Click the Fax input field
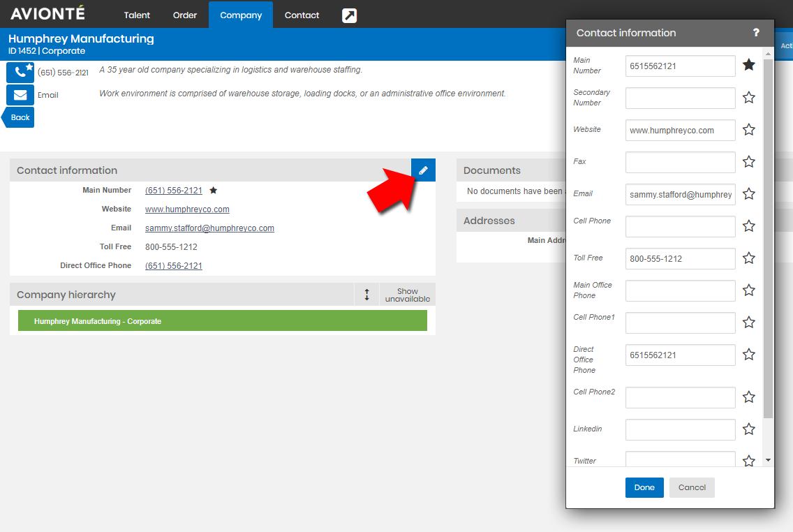Viewport: 793px width, 532px height. click(x=680, y=163)
